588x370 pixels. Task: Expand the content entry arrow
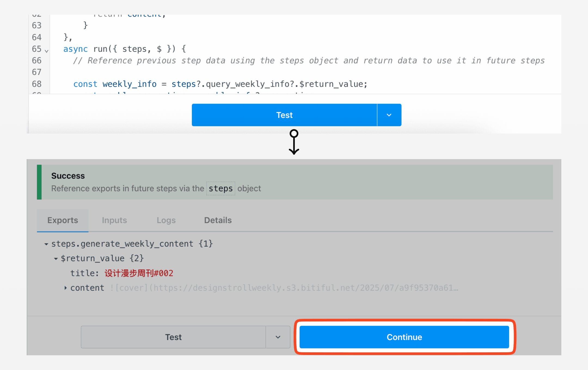click(66, 288)
